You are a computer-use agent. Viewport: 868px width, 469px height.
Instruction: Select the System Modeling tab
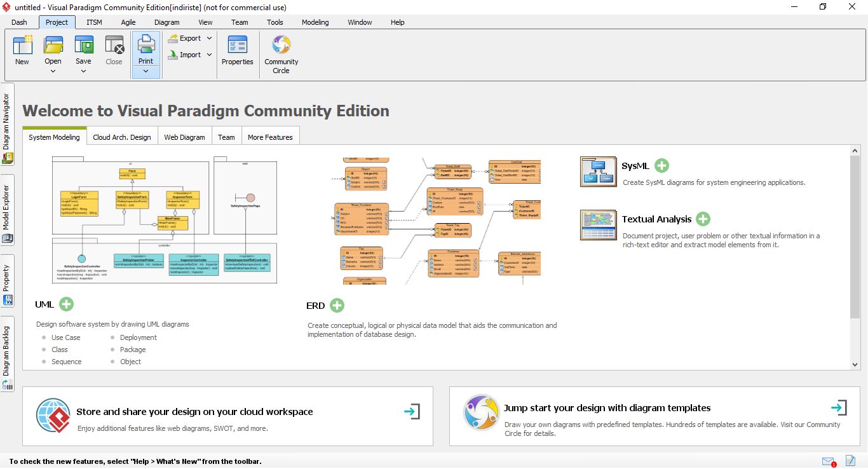point(54,137)
